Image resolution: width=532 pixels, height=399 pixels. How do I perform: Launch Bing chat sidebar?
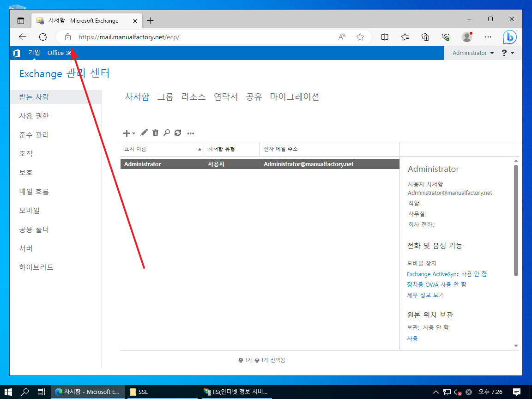pyautogui.click(x=510, y=37)
